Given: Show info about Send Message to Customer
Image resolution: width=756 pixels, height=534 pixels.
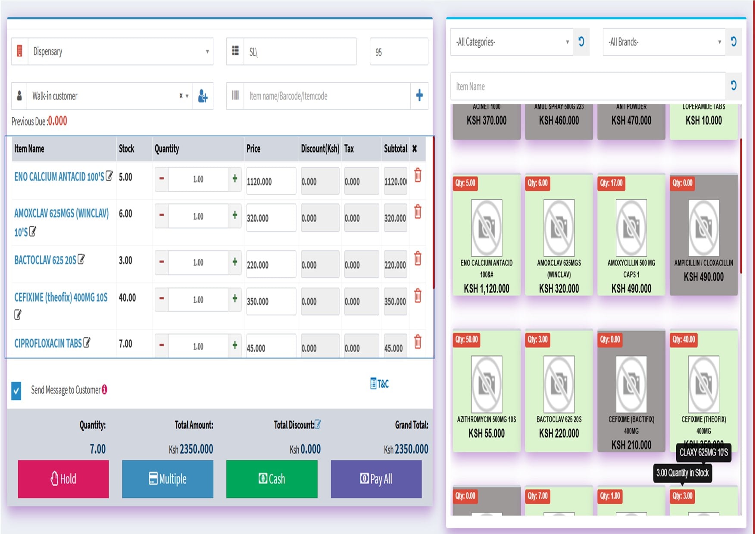Looking at the screenshot, I should [x=104, y=389].
